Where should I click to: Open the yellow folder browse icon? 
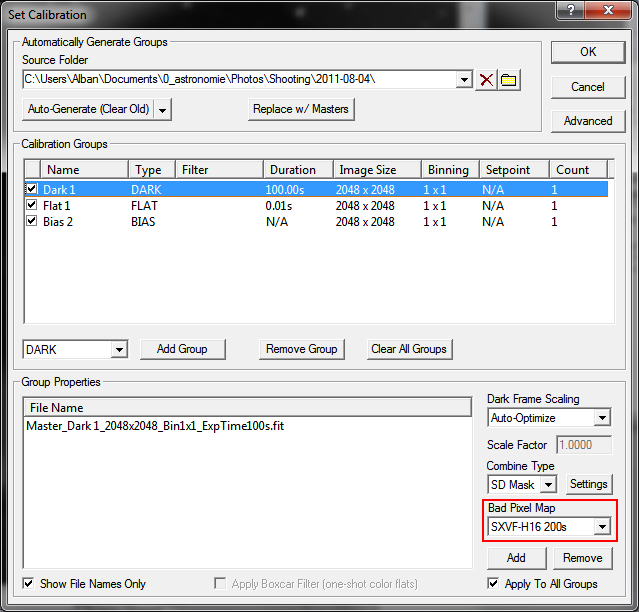[x=509, y=80]
